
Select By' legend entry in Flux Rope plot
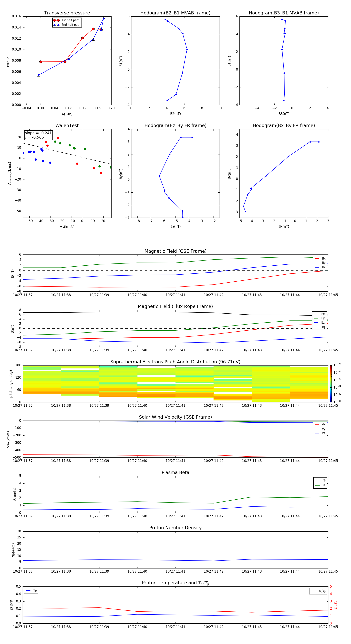click(320, 318)
